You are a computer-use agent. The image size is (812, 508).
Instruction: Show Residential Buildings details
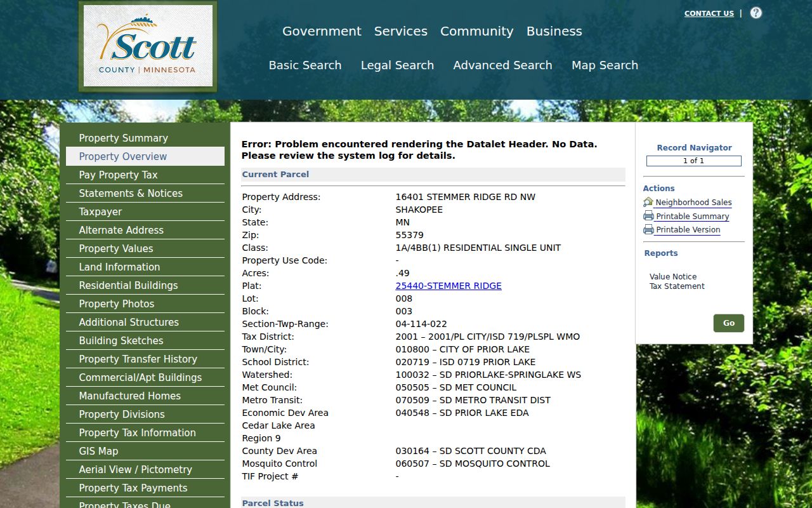145,285
